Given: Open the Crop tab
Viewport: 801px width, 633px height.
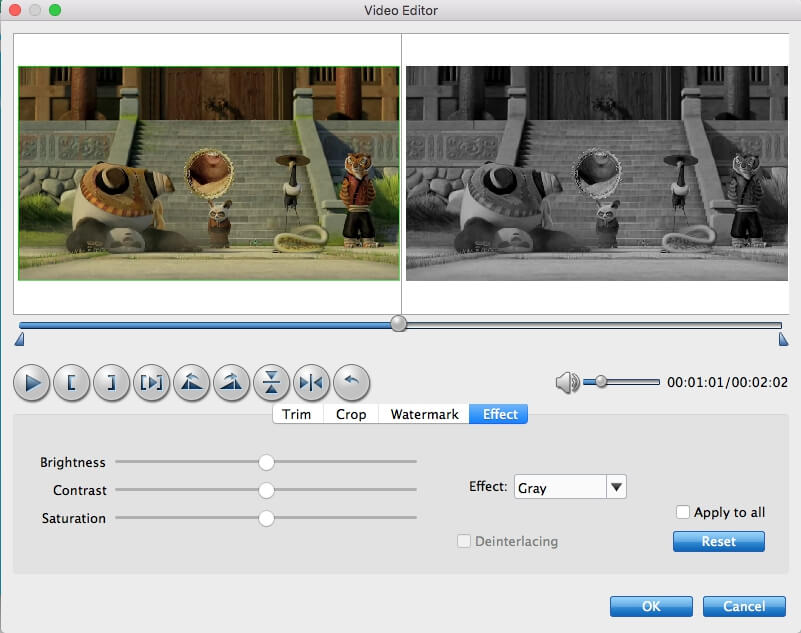Looking at the screenshot, I should [x=351, y=414].
